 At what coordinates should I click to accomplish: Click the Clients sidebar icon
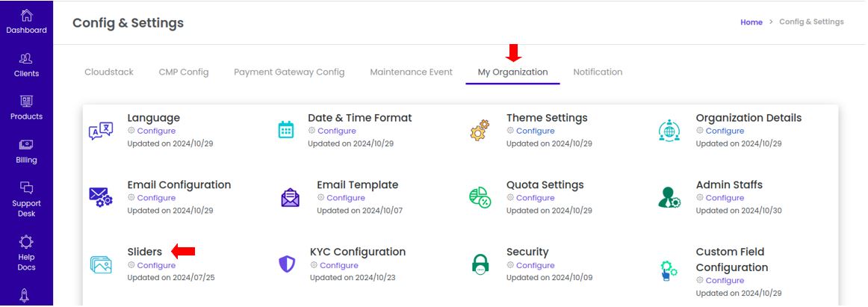[26, 65]
